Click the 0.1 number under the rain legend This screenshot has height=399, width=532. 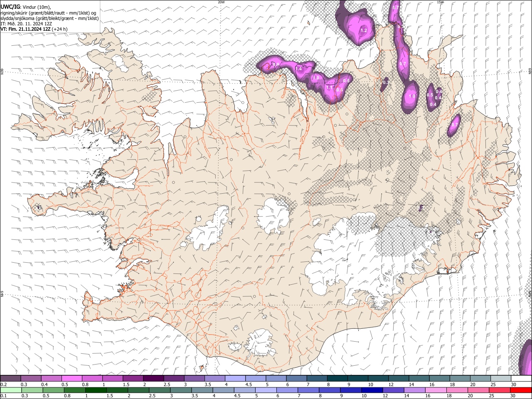(4, 396)
